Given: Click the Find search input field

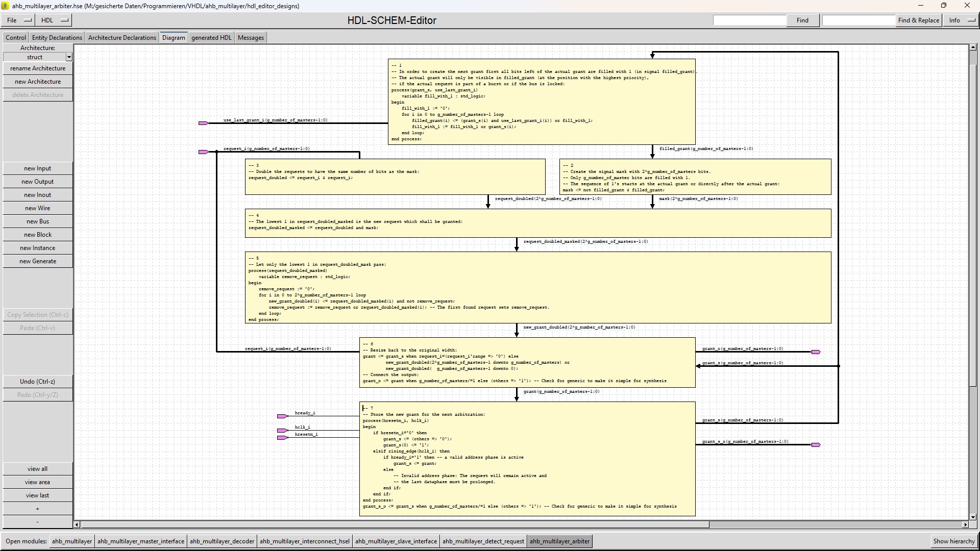Looking at the screenshot, I should pos(749,20).
